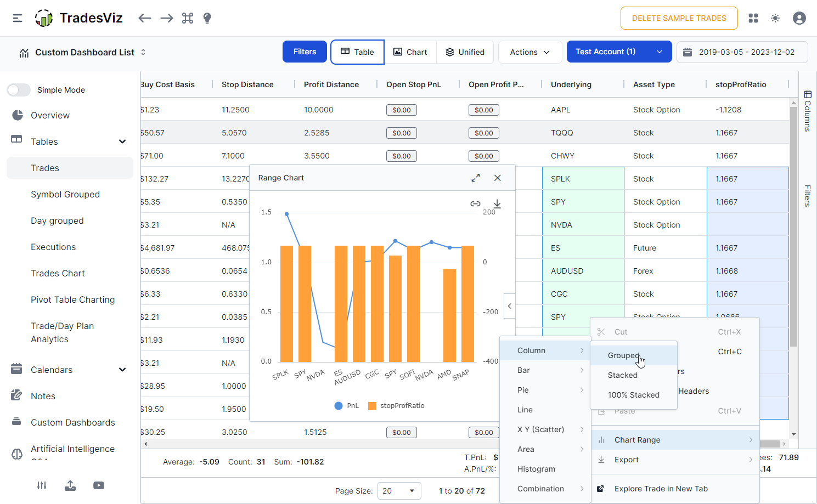
Task: Select Grouped column chart option
Action: tap(634, 355)
